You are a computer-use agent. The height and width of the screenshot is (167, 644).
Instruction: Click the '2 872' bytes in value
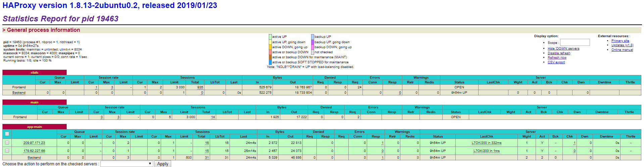(x=273, y=143)
